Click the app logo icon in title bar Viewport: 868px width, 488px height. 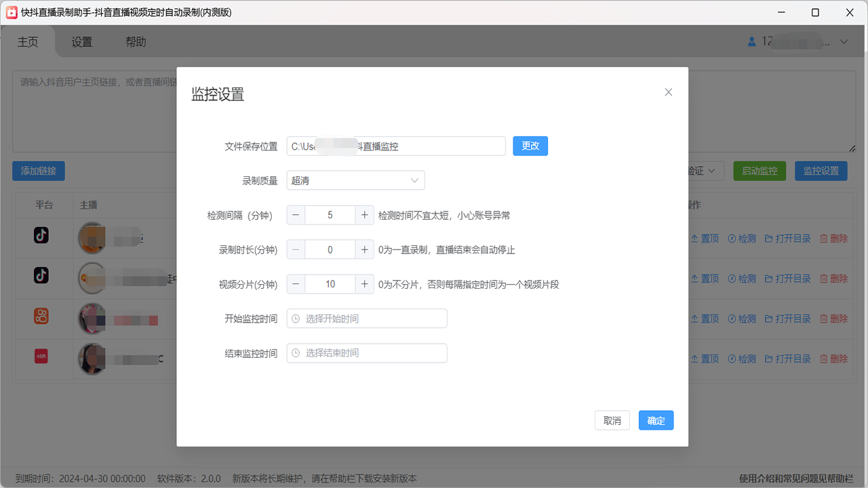pos(12,12)
